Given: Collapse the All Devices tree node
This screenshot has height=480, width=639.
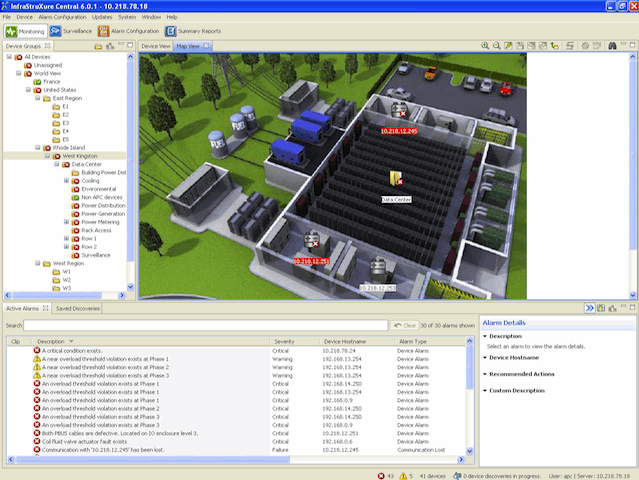Looking at the screenshot, I should pyautogui.click(x=9, y=57).
